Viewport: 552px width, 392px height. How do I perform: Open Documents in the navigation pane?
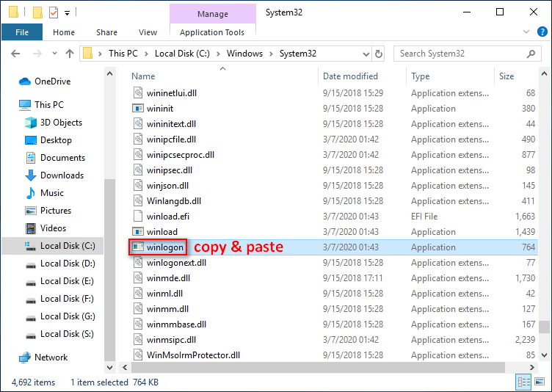pos(55,158)
